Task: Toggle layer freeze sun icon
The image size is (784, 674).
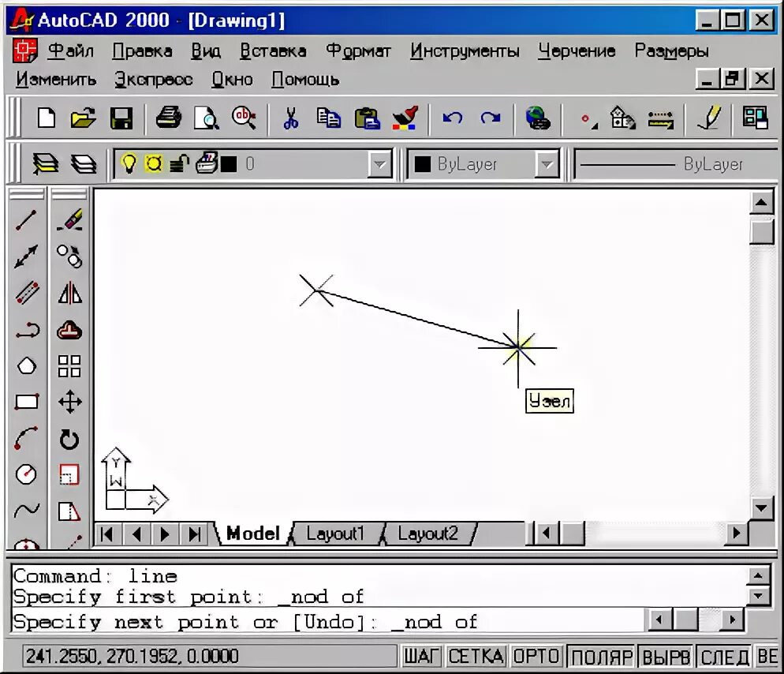Action: [154, 163]
